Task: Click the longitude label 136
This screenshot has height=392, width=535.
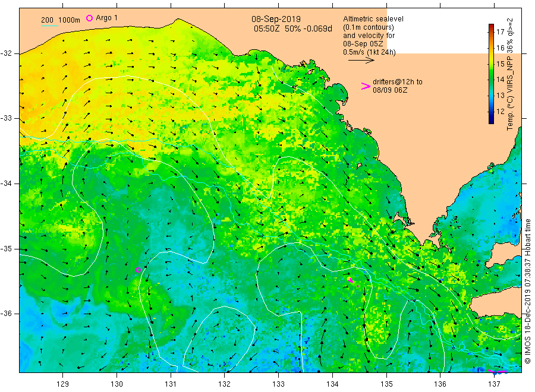Action: click(440, 384)
